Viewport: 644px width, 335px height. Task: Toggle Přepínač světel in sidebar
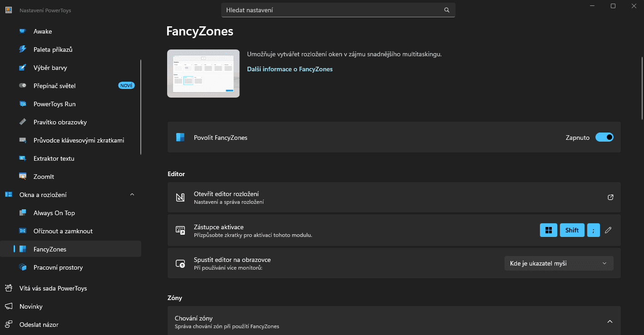pos(54,86)
